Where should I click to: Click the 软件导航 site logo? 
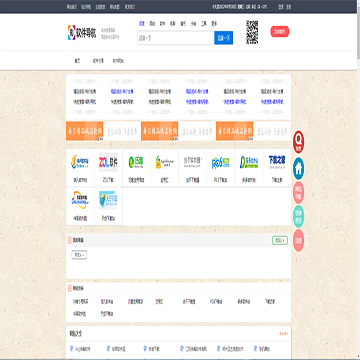tap(82, 33)
